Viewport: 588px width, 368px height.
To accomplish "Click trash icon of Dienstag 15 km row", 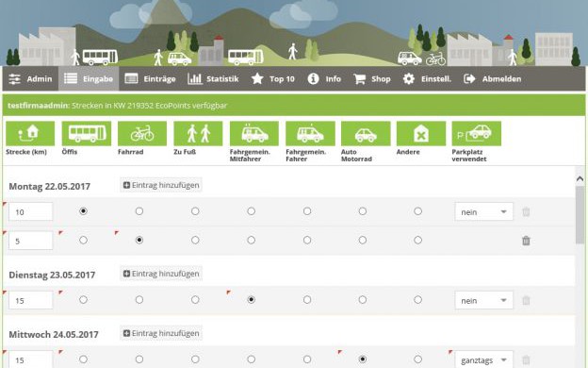I will (x=526, y=300).
